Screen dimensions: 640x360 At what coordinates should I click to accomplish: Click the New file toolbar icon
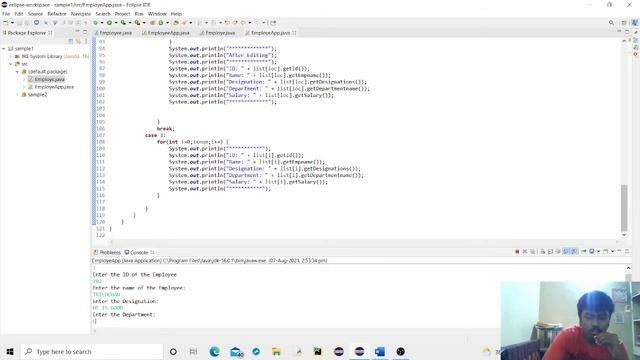click(x=5, y=23)
